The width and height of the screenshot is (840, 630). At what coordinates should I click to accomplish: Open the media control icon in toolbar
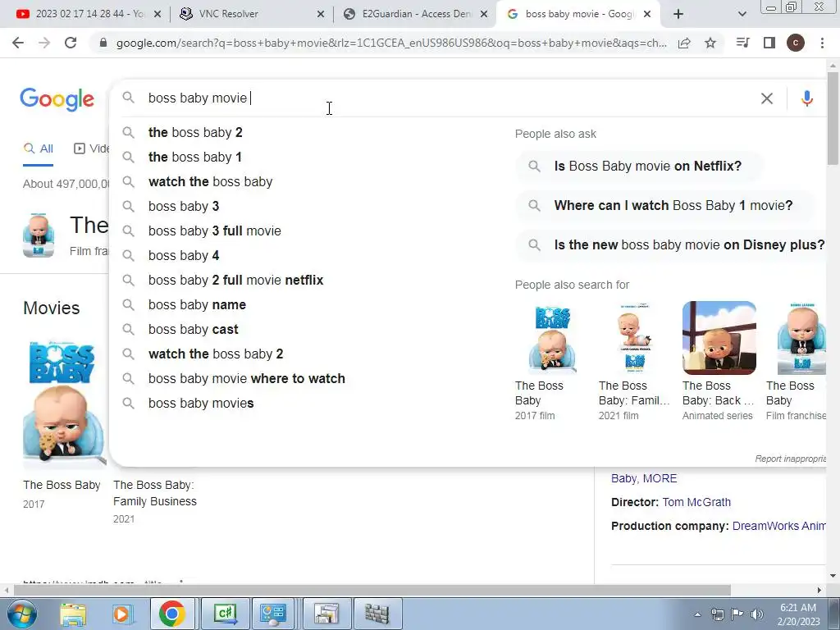click(742, 43)
